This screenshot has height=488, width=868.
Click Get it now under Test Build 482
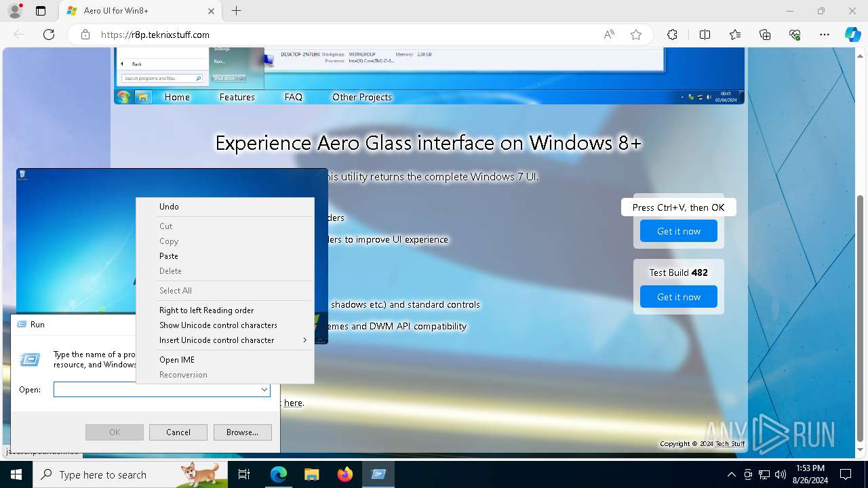point(679,297)
